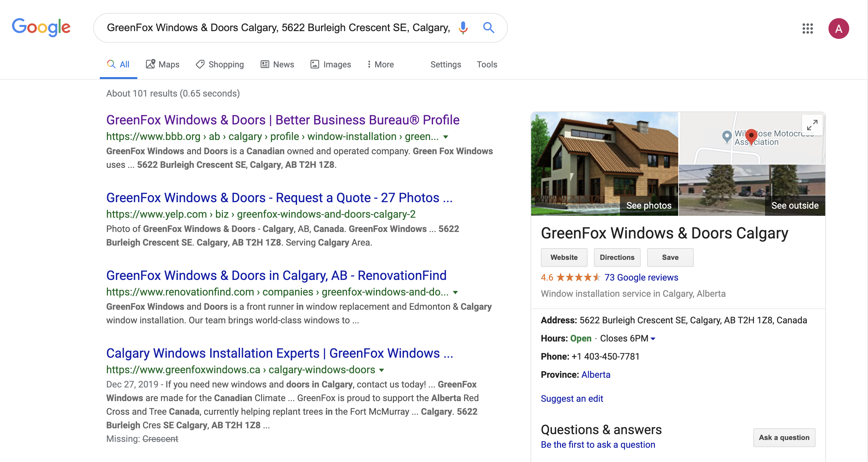Click the Google logo
The height and width of the screenshot is (462, 868).
(x=41, y=27)
